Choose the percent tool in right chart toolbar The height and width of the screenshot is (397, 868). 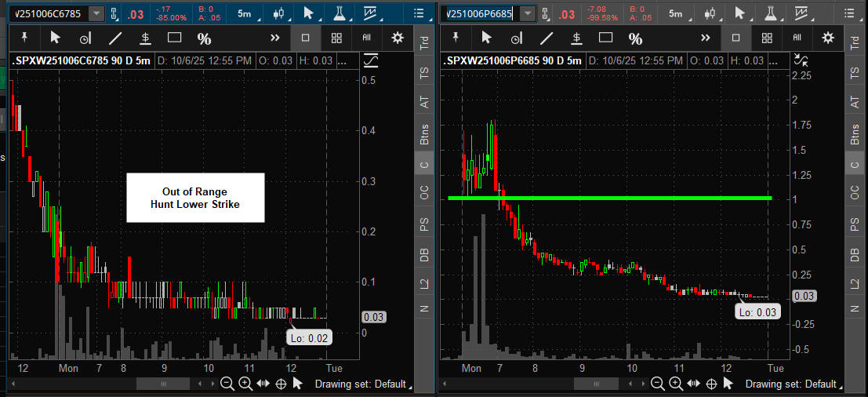click(635, 38)
